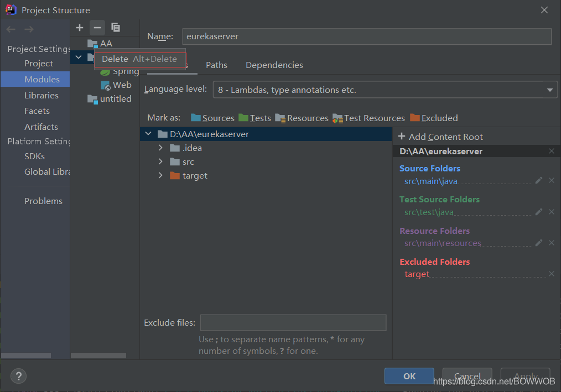Open the SDKs platform settings
This screenshot has height=392, width=561.
click(34, 156)
